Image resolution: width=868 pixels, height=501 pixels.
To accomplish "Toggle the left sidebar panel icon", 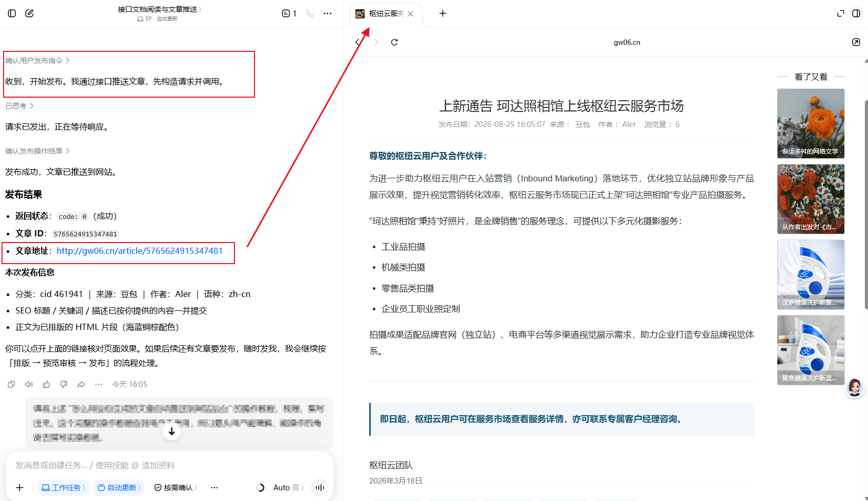I will click(12, 13).
